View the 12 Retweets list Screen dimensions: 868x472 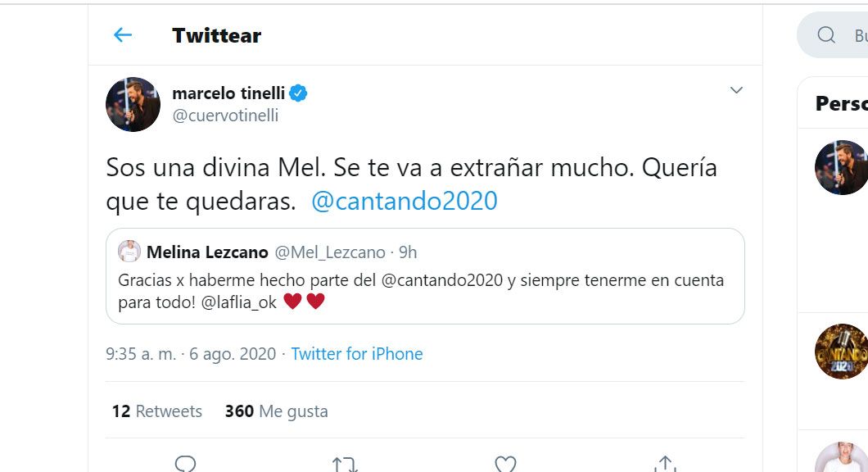pos(157,411)
